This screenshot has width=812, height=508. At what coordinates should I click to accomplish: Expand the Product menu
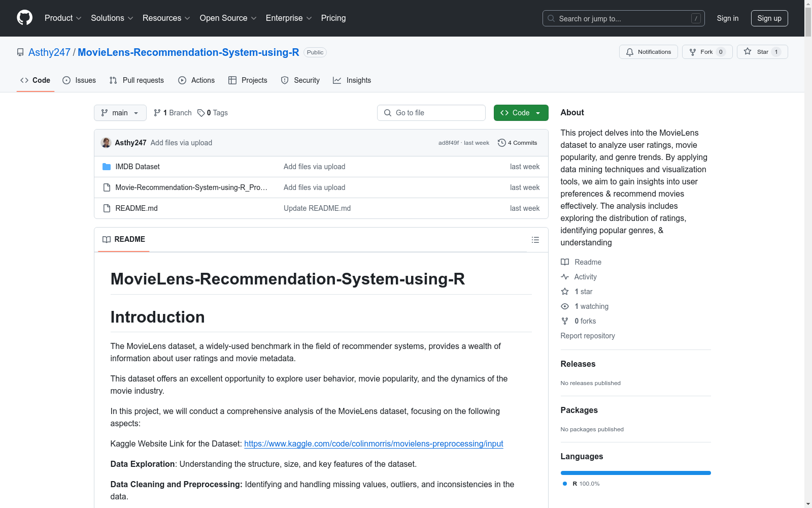(x=63, y=18)
